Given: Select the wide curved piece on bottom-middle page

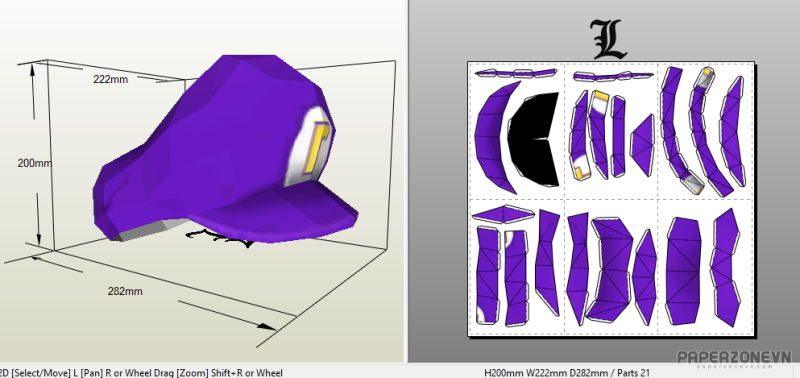Looking at the screenshot, I should [x=610, y=269].
